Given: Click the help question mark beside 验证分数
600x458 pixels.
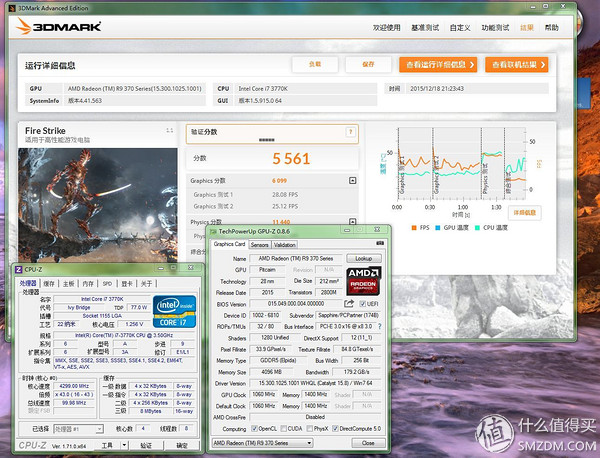Looking at the screenshot, I should pyautogui.click(x=350, y=132).
